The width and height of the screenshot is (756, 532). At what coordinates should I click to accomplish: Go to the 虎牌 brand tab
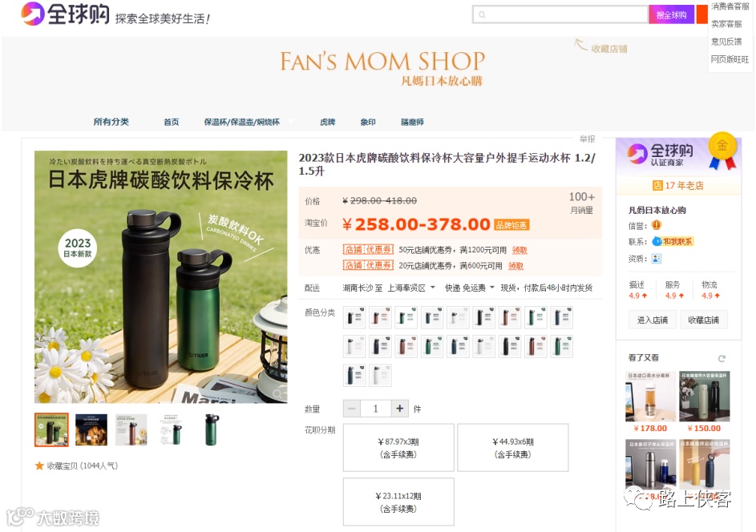[327, 122]
